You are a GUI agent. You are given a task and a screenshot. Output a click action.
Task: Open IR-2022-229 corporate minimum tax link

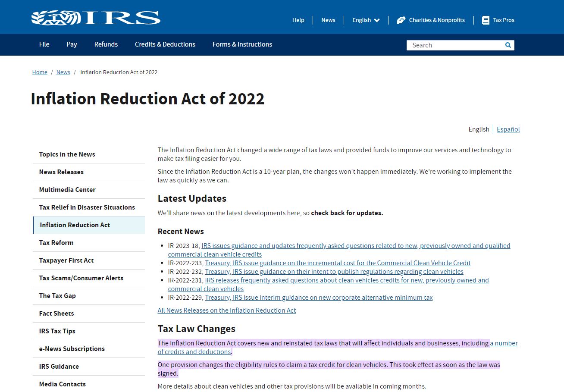(319, 298)
